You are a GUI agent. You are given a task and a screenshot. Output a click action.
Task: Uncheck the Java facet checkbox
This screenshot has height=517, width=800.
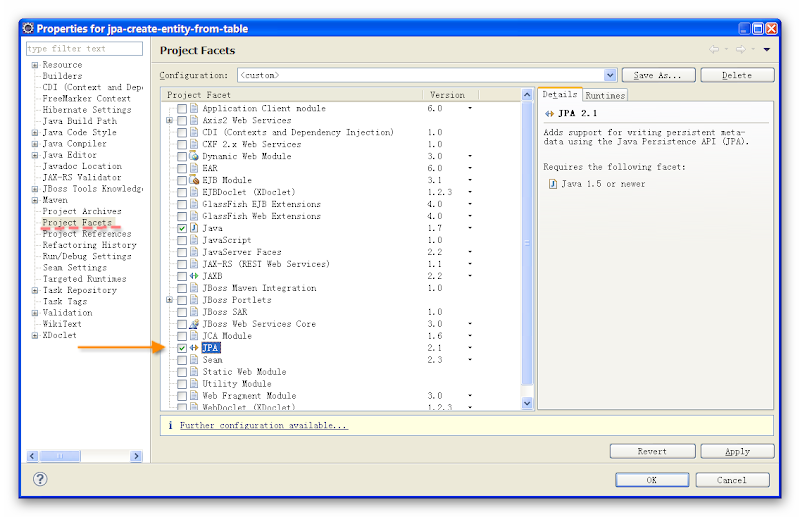[182, 228]
